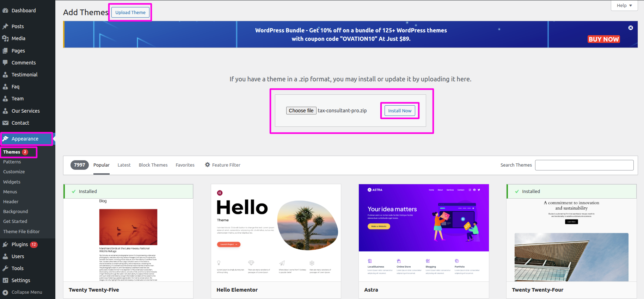Screen dimensions: 644x299
Task: Select the Astra theme thumbnail
Action: tap(424, 232)
